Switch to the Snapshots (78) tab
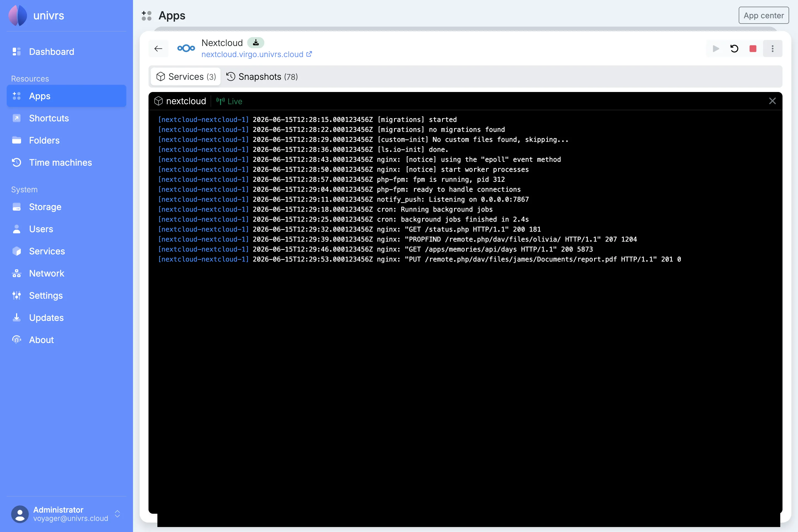This screenshot has width=798, height=532. [x=262, y=77]
